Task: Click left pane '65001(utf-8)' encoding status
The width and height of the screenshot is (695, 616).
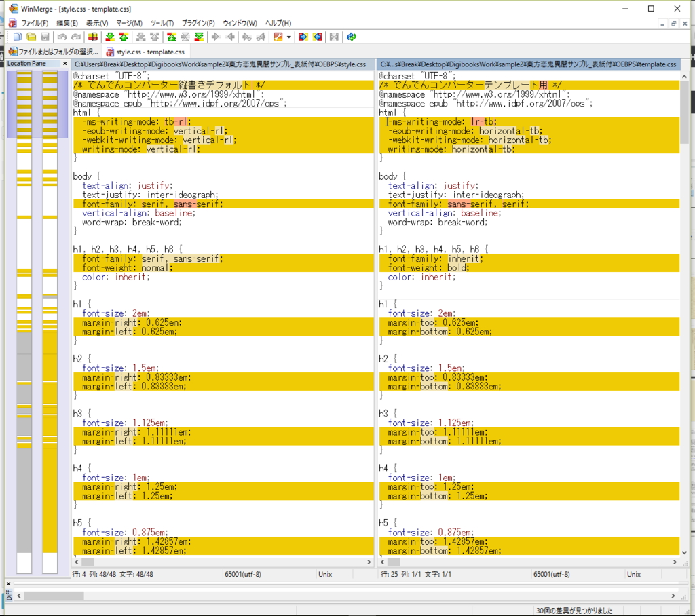Action: pos(243,574)
